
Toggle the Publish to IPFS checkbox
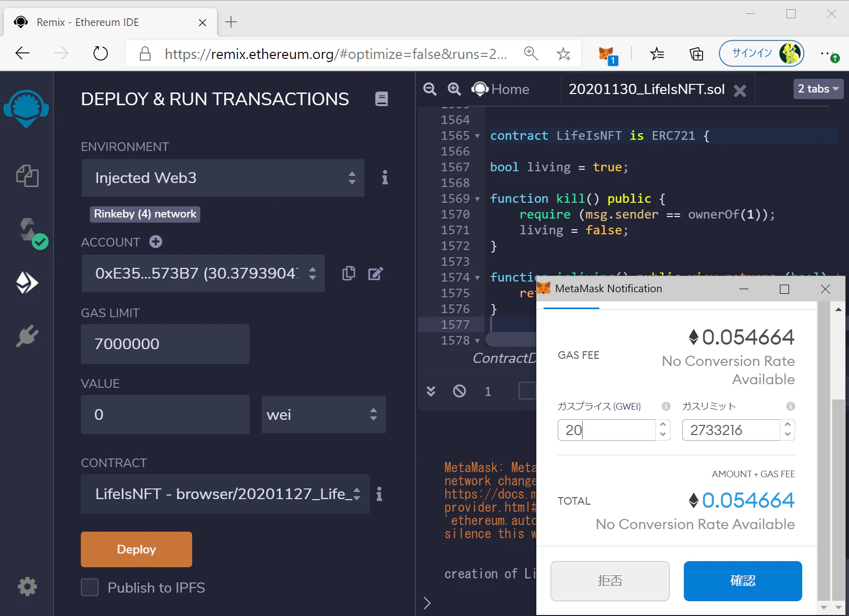pos(90,588)
